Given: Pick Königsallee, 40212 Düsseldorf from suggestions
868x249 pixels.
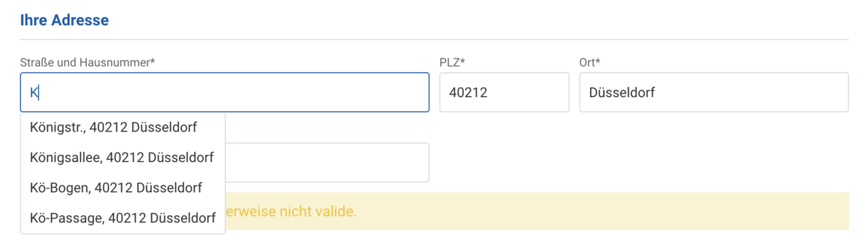Looking at the screenshot, I should coord(123,157).
